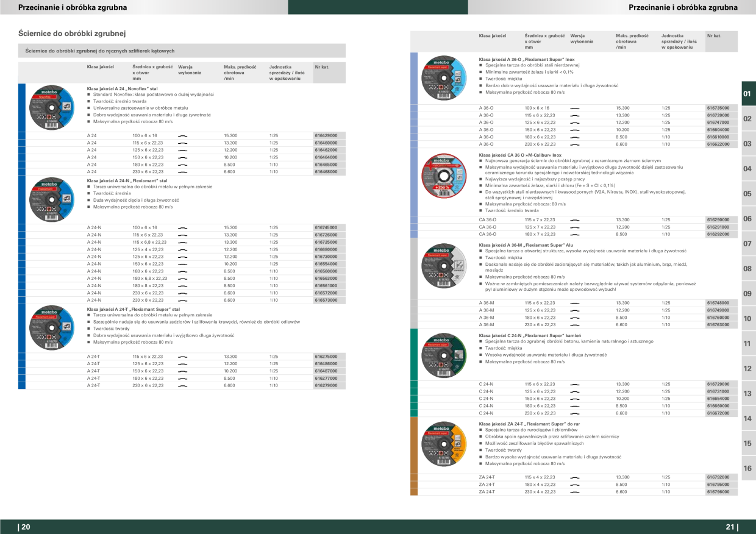
Task: Click heading "Klasa jakości A 24-N „Flexiamant" stal"
Action: [127, 180]
